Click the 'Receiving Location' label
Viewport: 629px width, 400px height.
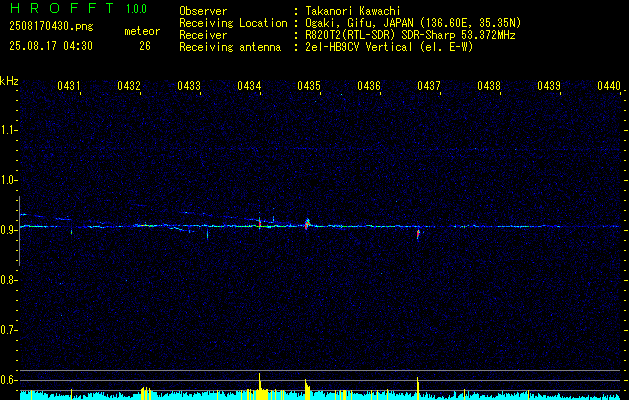coord(233,23)
